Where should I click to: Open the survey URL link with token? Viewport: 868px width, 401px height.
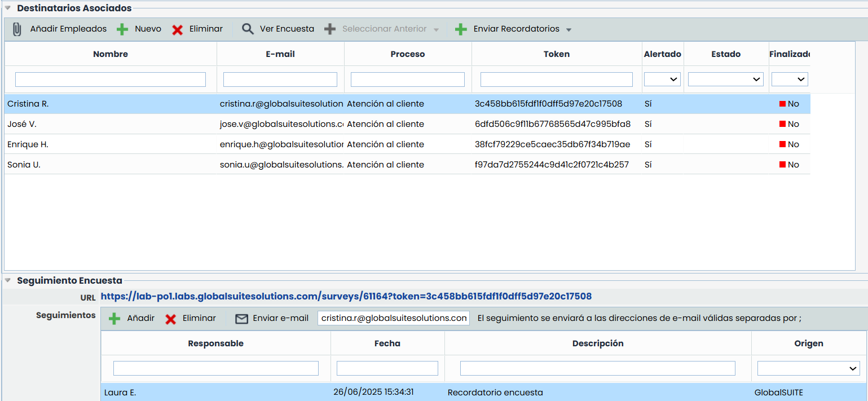click(346, 296)
